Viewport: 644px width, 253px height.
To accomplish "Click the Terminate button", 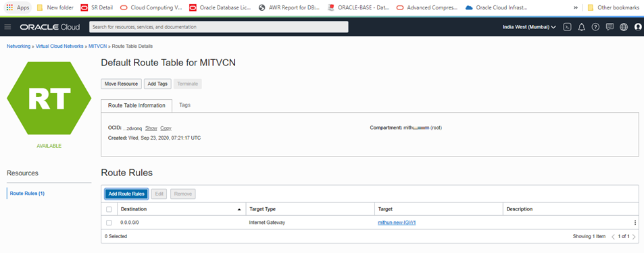I will click(x=187, y=84).
